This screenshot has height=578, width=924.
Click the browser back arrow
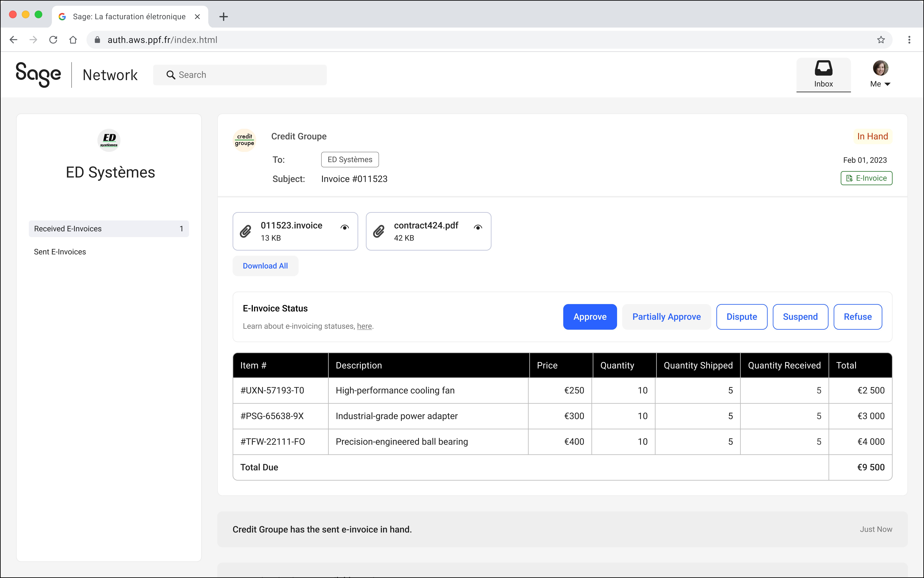point(14,40)
